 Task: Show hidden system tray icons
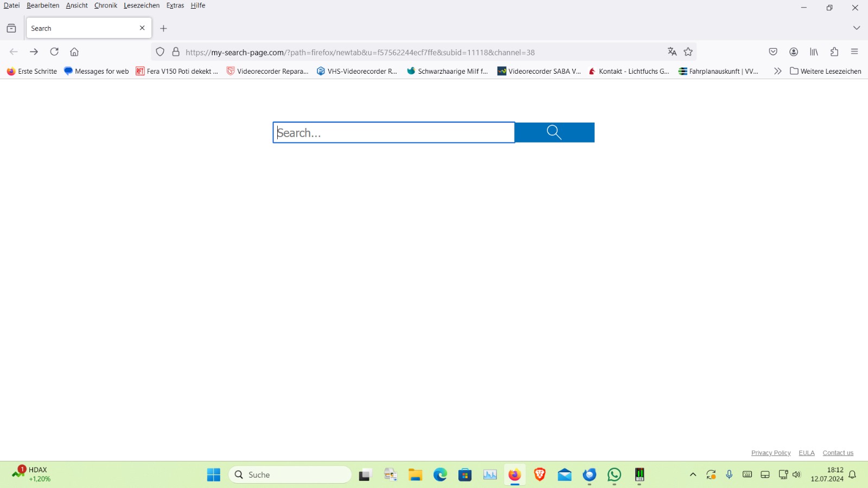693,475
